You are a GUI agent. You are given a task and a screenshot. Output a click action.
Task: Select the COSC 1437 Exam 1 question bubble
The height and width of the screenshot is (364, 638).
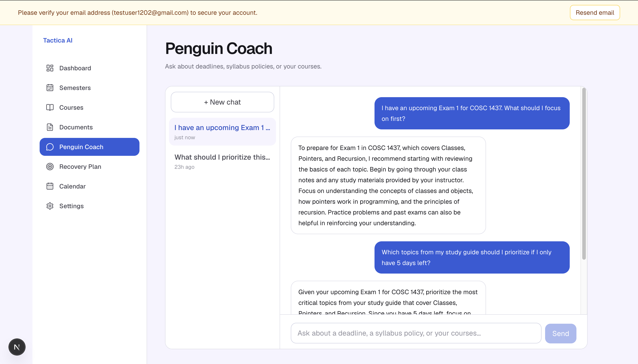(472, 113)
